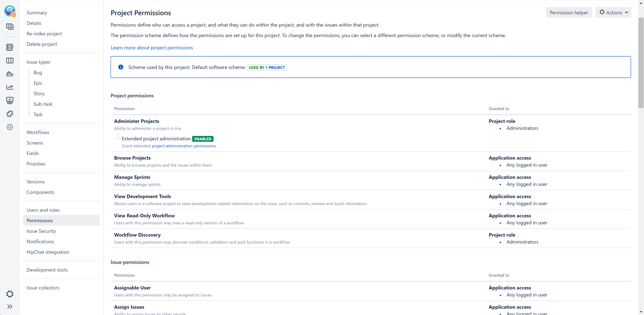Open the Backlog icon in sidebar
The width and height of the screenshot is (644, 315).
point(10,47)
